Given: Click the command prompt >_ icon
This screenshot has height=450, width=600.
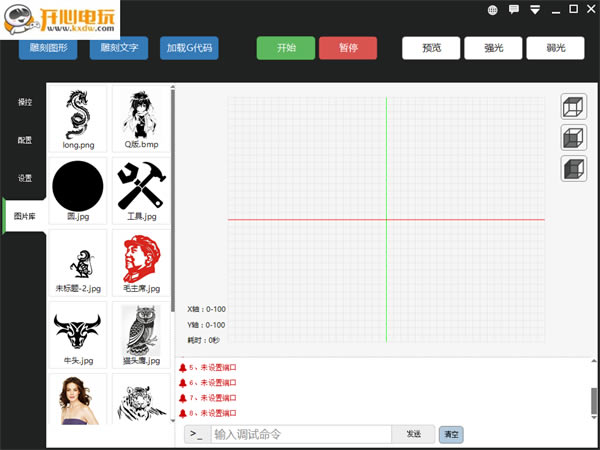Looking at the screenshot, I should click(x=197, y=434).
